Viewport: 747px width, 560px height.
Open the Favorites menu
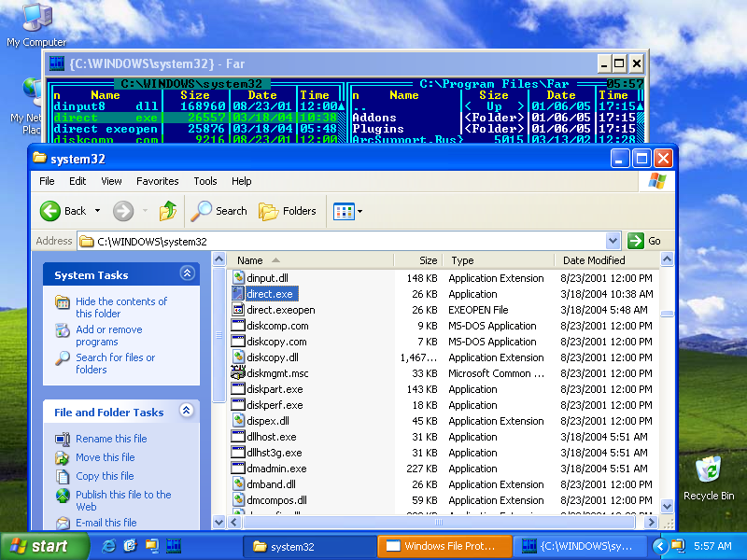point(157,181)
